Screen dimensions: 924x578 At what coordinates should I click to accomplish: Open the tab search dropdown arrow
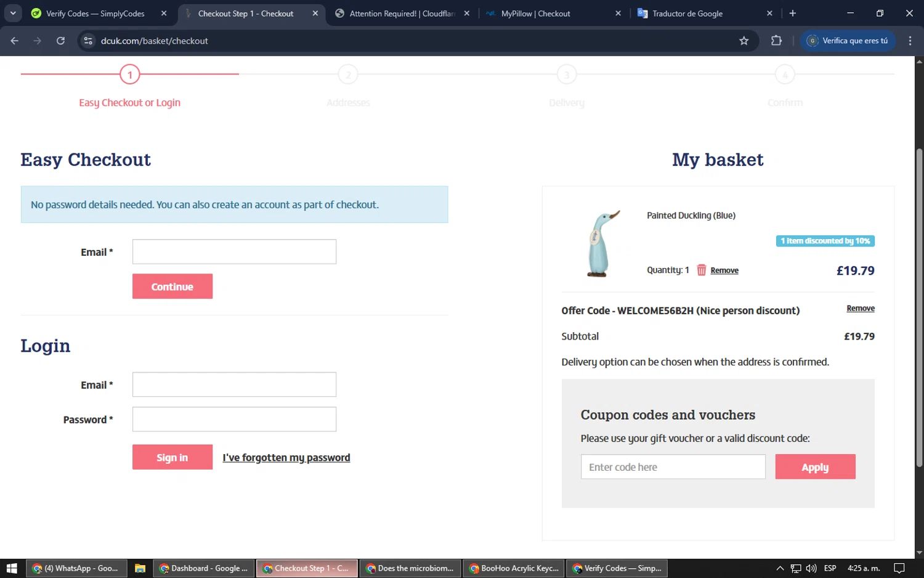pyautogui.click(x=13, y=13)
